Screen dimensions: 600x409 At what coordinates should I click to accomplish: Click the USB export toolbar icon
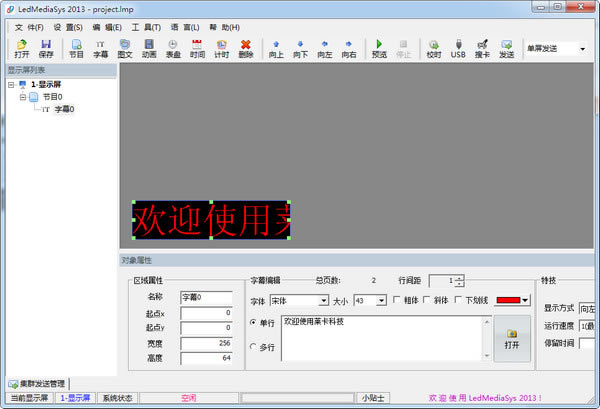pos(458,49)
